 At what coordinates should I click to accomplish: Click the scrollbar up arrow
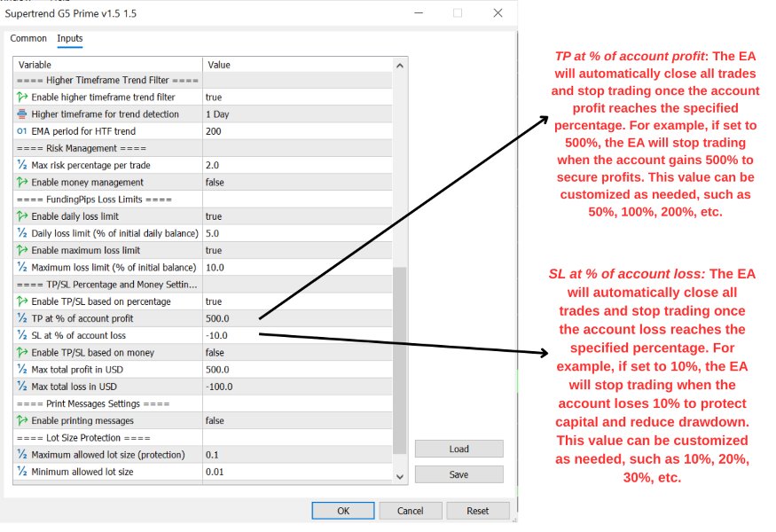click(400, 66)
